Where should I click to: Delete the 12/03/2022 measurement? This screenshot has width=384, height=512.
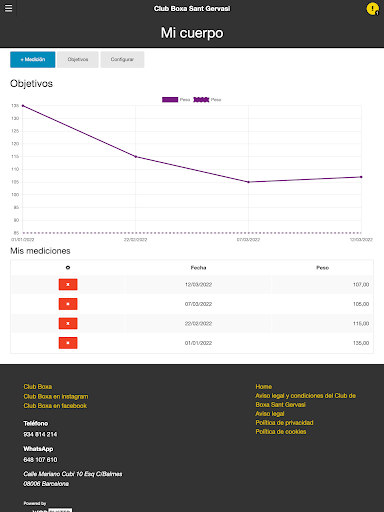(x=68, y=285)
